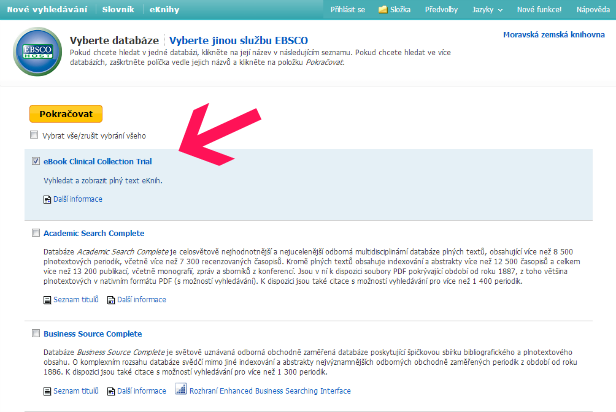This screenshot has width=616, height=412.
Task: Open the Moravská zemská knihovna link
Action: click(554, 35)
